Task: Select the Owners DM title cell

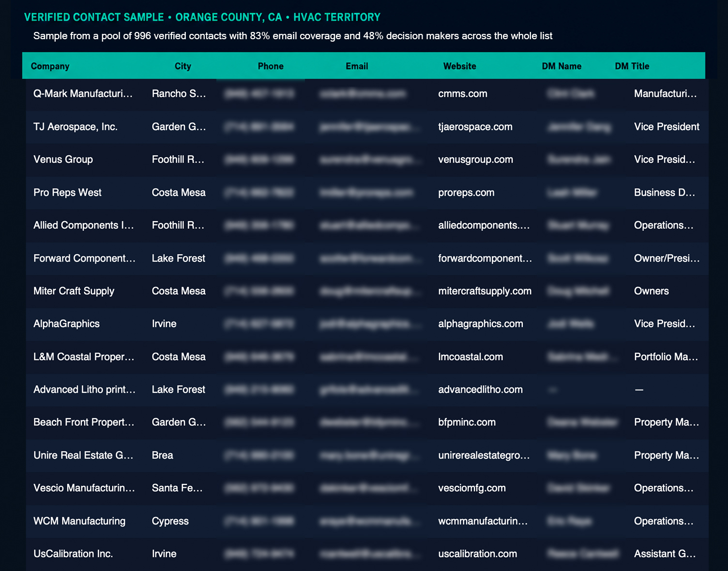Action: tap(652, 291)
